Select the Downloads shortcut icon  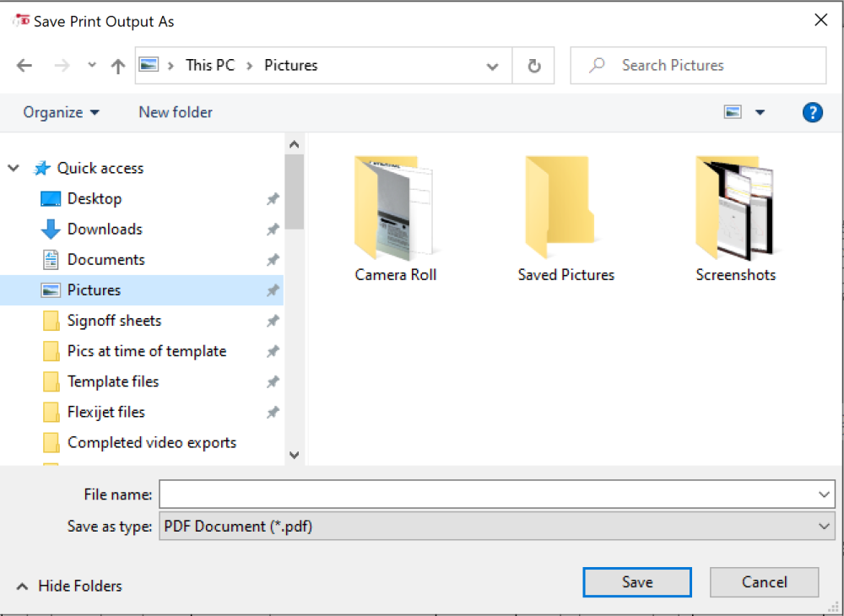click(50, 229)
